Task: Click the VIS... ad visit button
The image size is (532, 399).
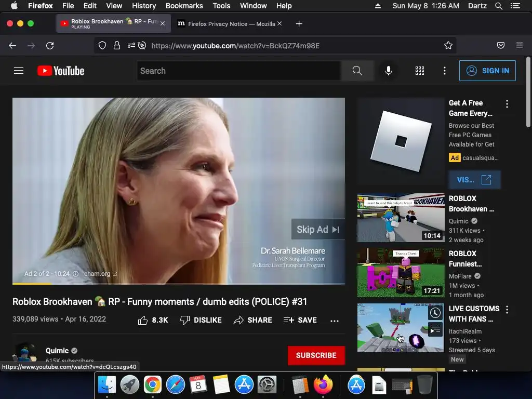Action: pos(474,179)
